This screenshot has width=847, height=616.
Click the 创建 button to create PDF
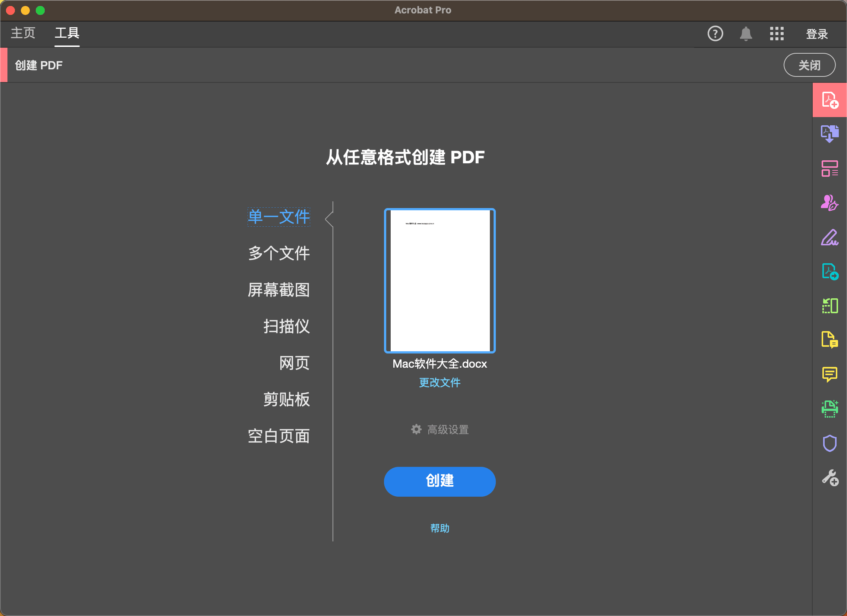pyautogui.click(x=440, y=481)
